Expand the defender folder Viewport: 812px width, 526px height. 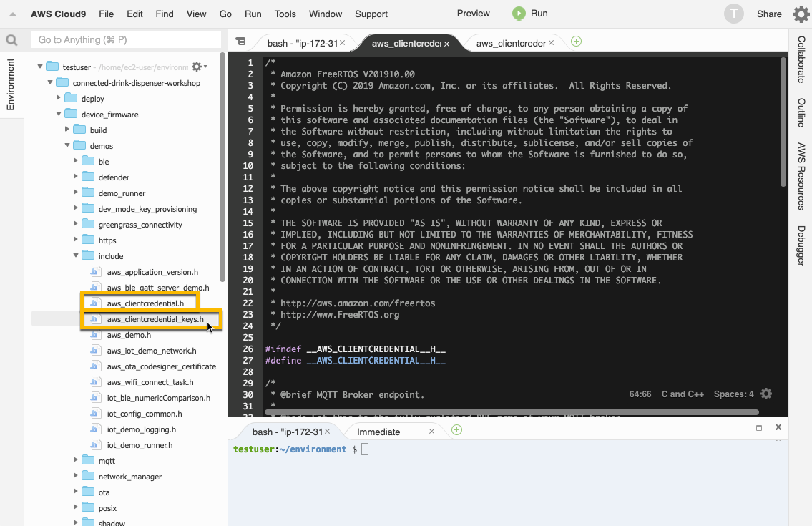click(x=76, y=176)
